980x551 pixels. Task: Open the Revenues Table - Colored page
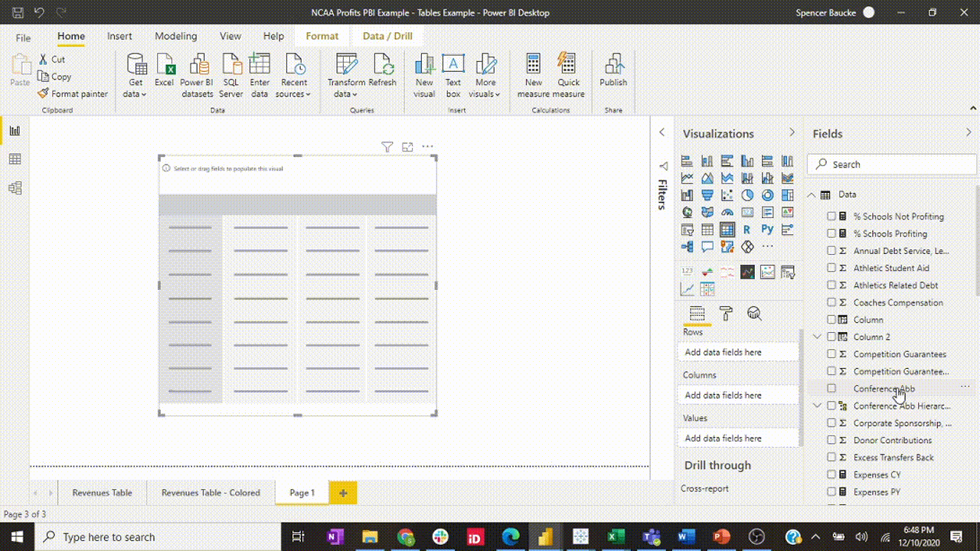point(211,493)
